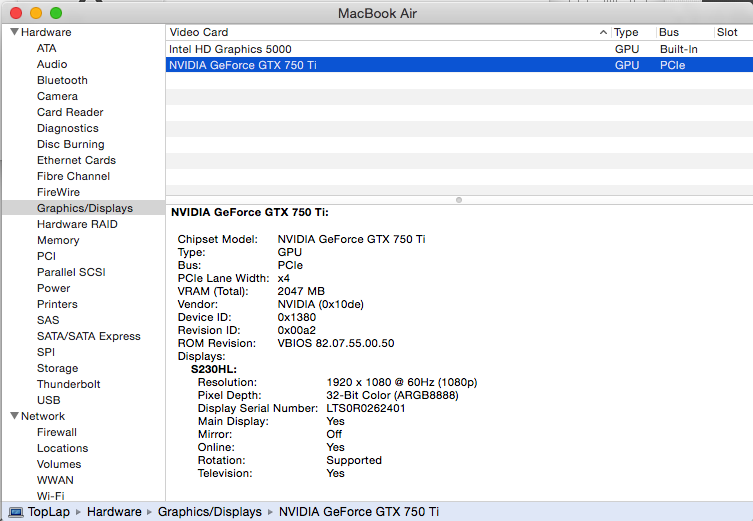Click Hardware in the path bar
This screenshot has width=753, height=521.
point(114,512)
